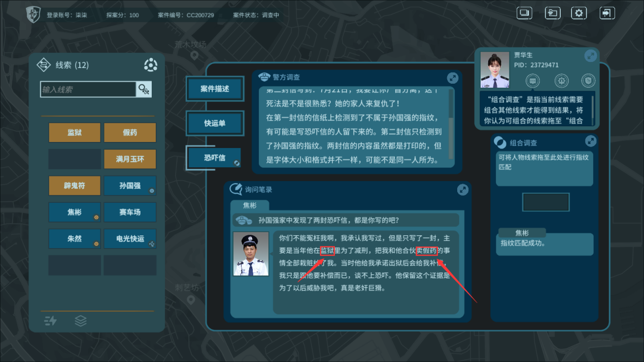Screen dimensions: 644x362
Task: Click the exit/logout icon at top right
Action: coord(607,13)
